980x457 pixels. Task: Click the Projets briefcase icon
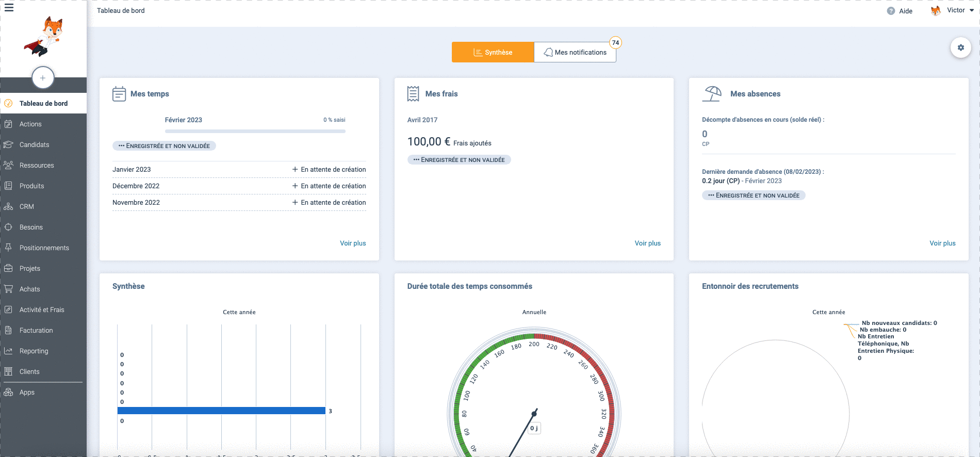[x=8, y=268]
